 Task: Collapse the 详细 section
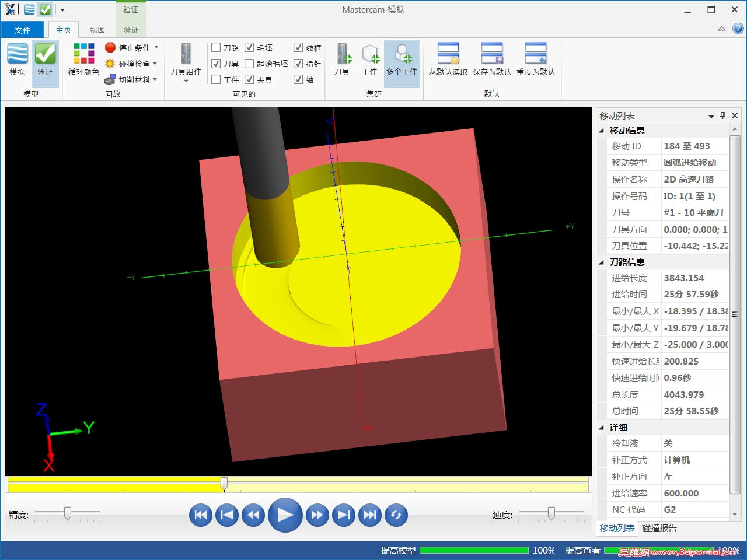click(x=602, y=428)
